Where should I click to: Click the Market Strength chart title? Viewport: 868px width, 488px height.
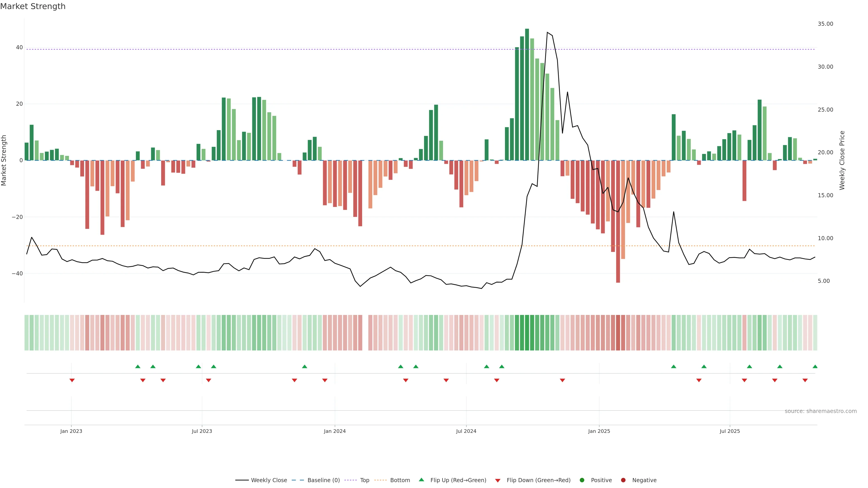pos(33,6)
